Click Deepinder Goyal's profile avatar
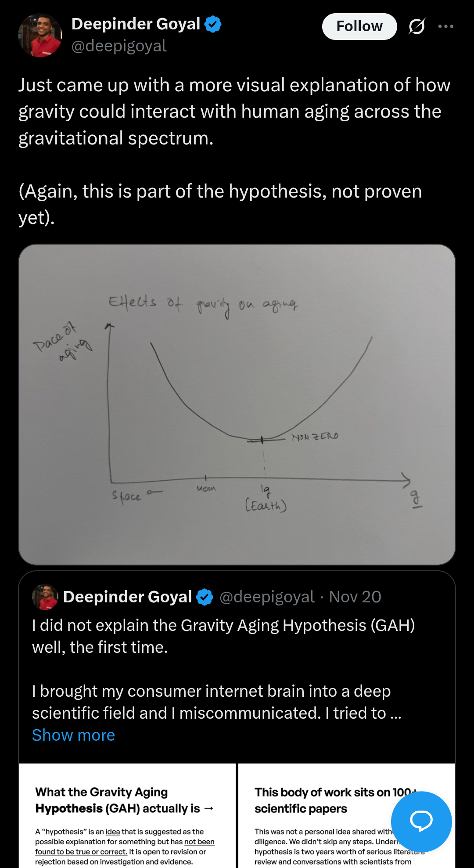Image resolution: width=474 pixels, height=868 pixels. 40,35
